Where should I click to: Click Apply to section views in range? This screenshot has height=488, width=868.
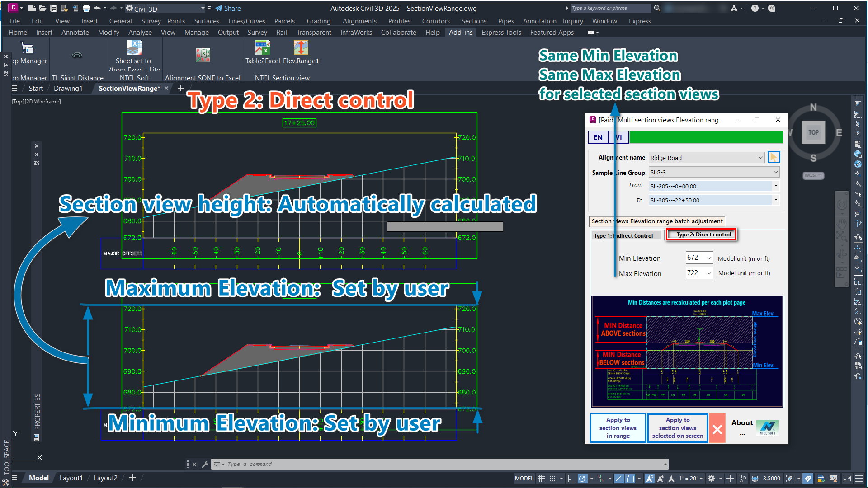tap(618, 427)
